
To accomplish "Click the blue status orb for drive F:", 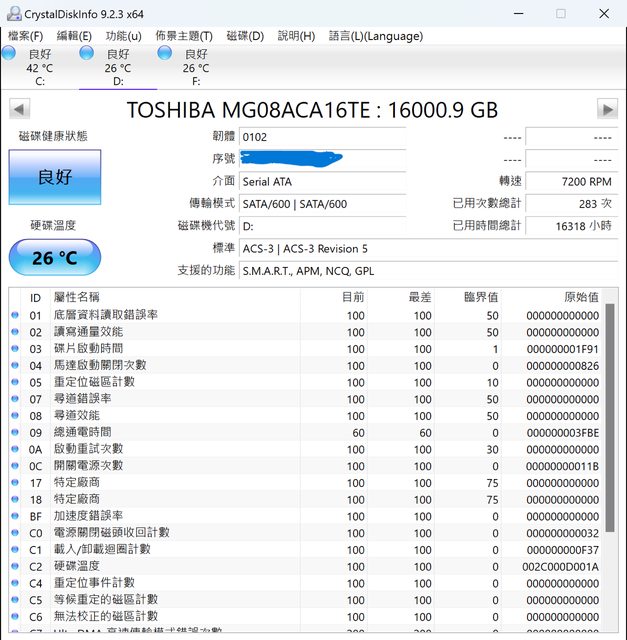I will click(x=165, y=53).
